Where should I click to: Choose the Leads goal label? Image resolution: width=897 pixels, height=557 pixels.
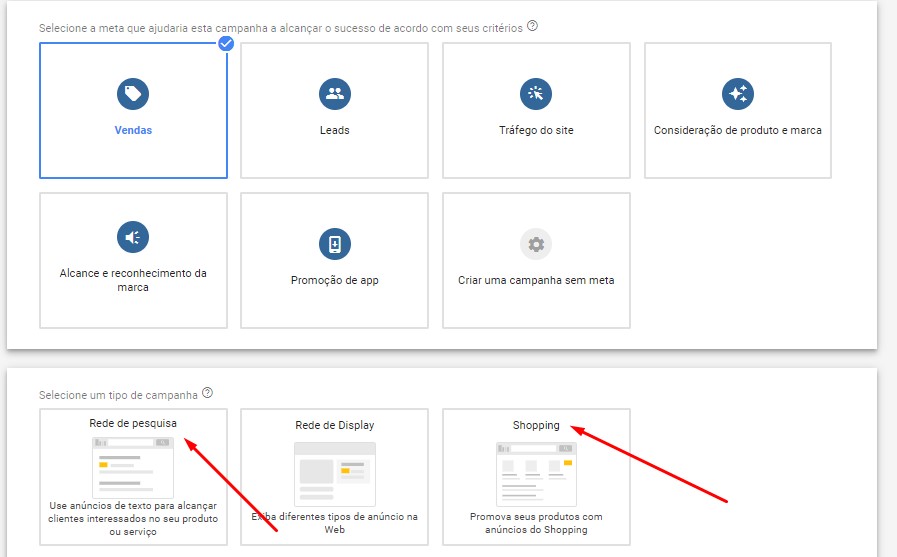coord(335,130)
